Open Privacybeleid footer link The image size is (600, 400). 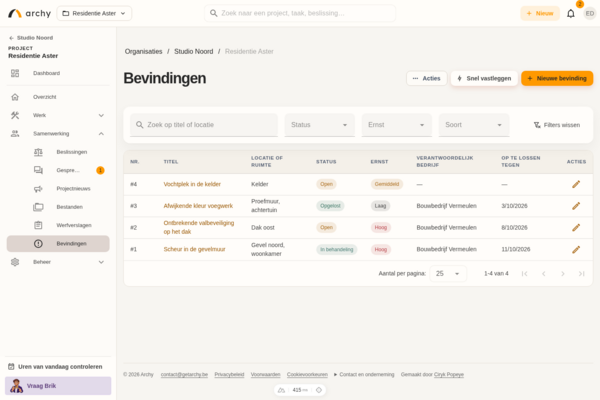[x=229, y=374]
